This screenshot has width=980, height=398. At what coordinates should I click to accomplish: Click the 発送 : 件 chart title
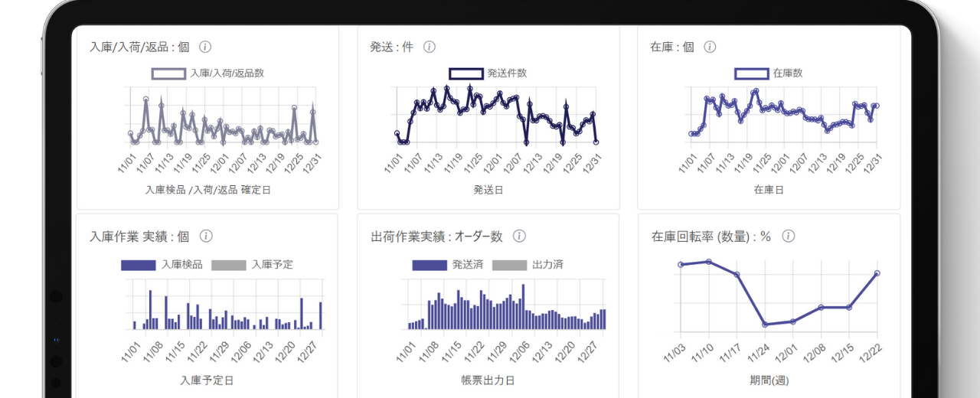tap(392, 47)
